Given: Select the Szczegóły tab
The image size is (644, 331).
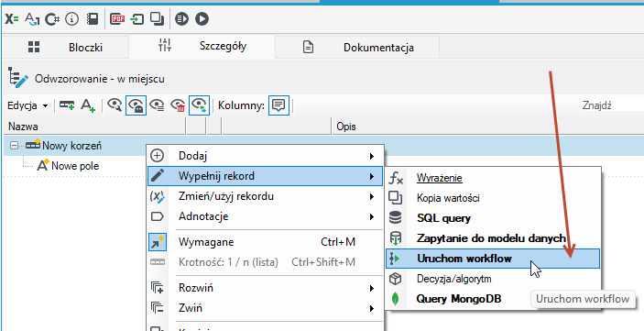Looking at the screenshot, I should (x=202, y=46).
